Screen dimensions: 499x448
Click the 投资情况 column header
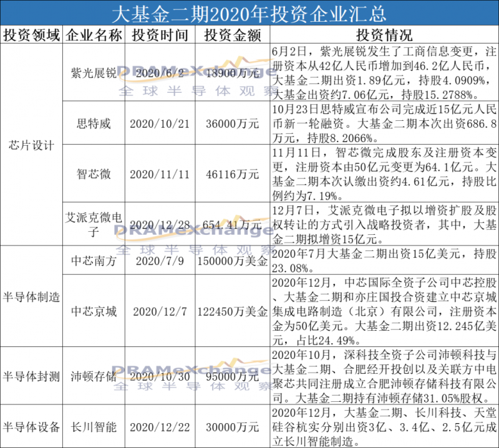tap(384, 36)
